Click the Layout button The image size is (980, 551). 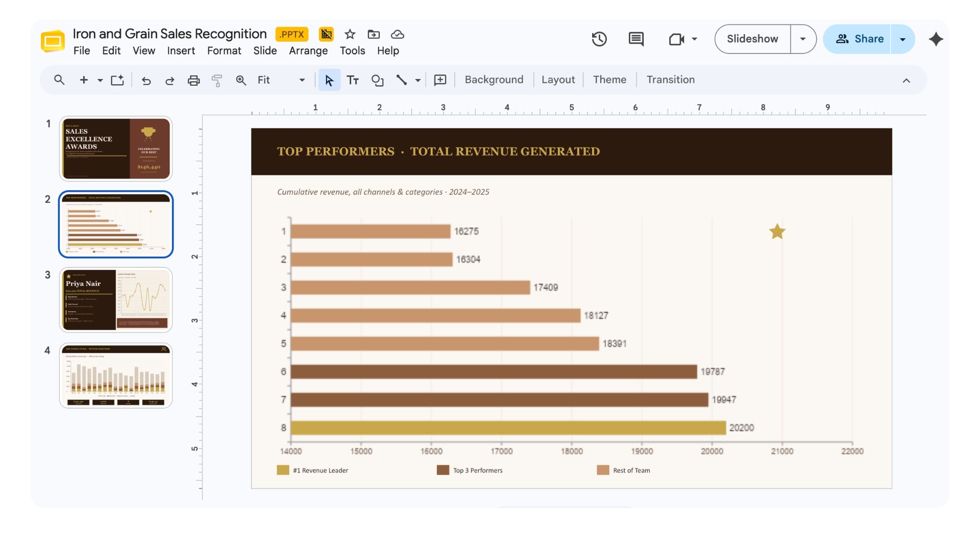[x=558, y=80]
